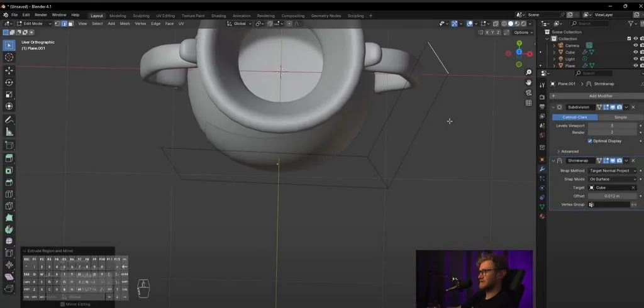Image resolution: width=644 pixels, height=308 pixels.
Task: Collapse the Shrinkwrap modifier panel
Action: coord(553,160)
